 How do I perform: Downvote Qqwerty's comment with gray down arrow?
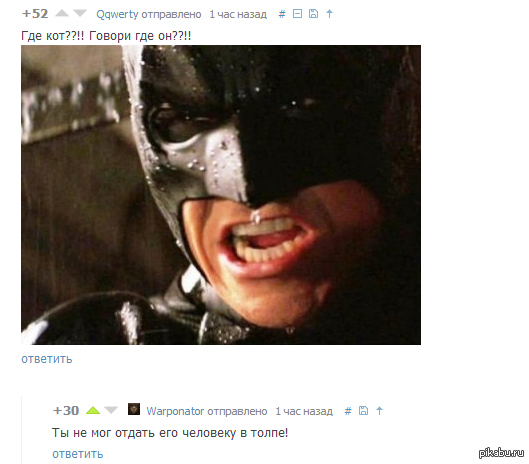click(80, 13)
